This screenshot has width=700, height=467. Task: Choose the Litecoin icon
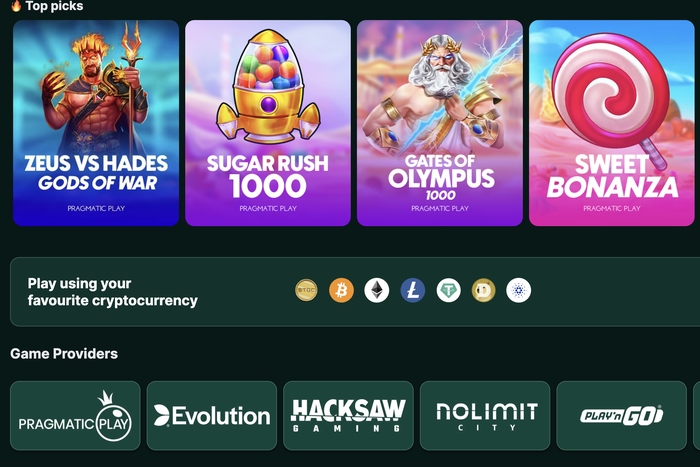point(412,290)
